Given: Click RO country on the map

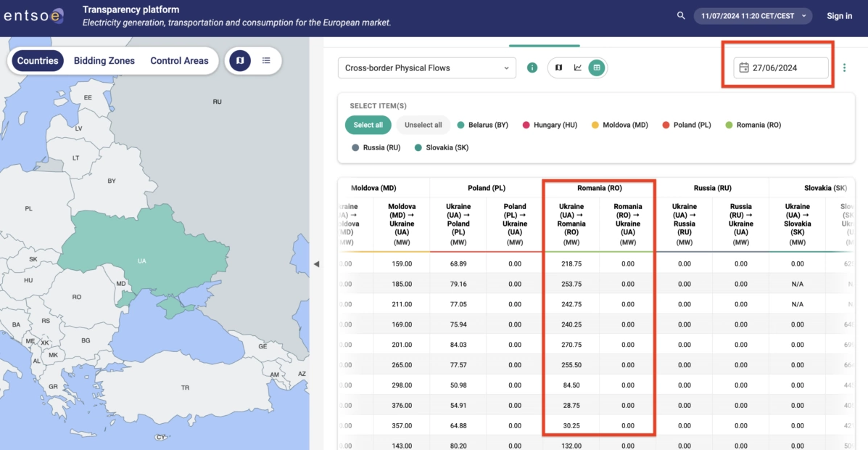Looking at the screenshot, I should [76, 297].
